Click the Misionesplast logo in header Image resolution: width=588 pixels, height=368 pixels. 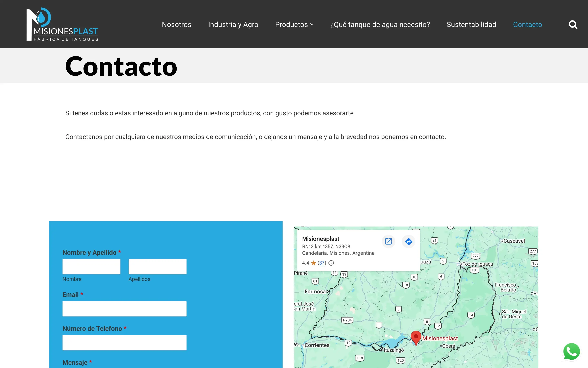tap(62, 24)
